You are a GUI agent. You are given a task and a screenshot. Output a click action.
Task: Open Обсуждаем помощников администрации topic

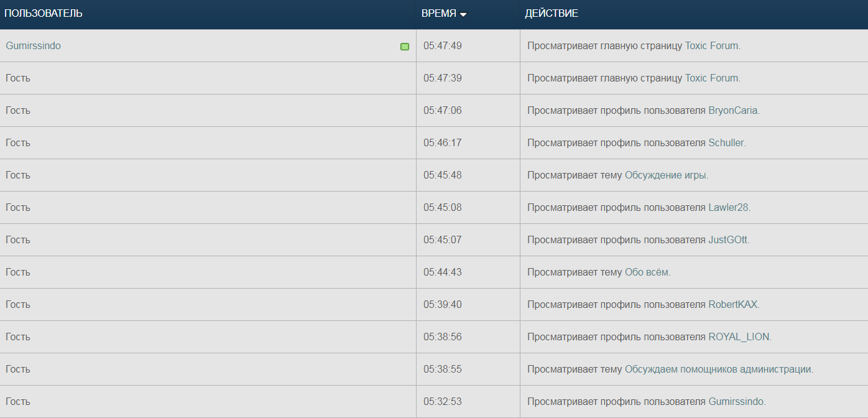pos(718,369)
